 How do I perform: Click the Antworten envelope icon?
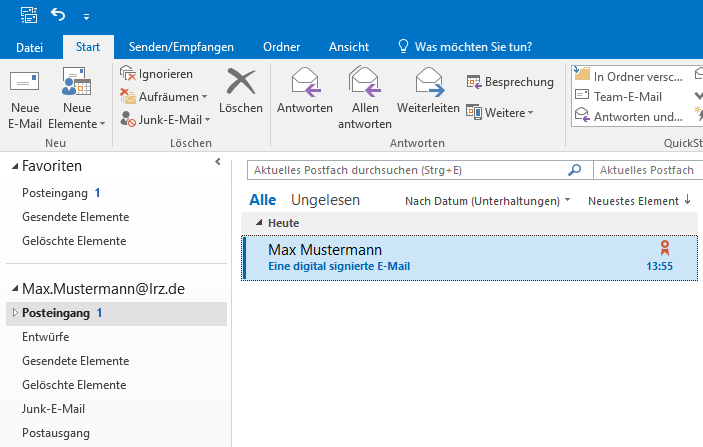[304, 82]
